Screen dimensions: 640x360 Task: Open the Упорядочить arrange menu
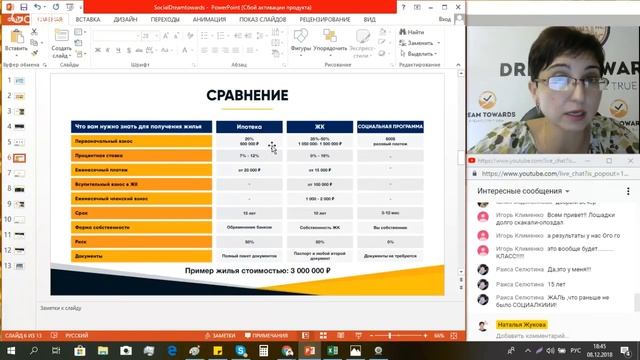pos(330,41)
